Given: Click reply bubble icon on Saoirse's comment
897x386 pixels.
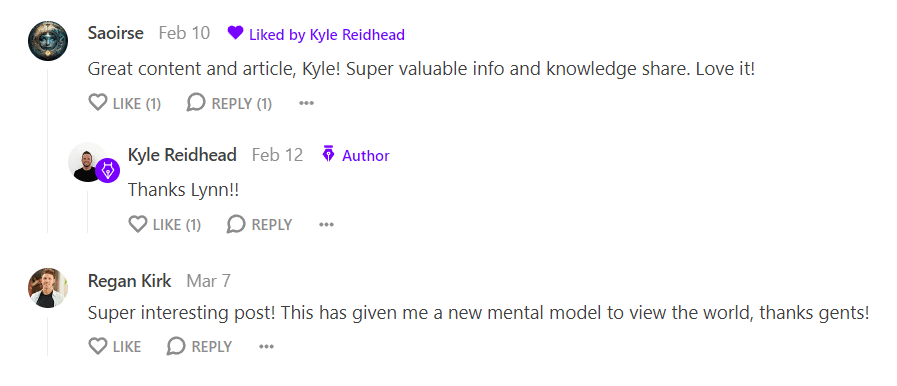Looking at the screenshot, I should pos(196,103).
